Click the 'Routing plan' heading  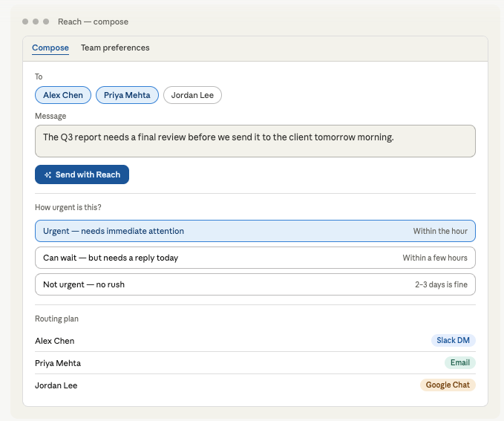(56, 319)
